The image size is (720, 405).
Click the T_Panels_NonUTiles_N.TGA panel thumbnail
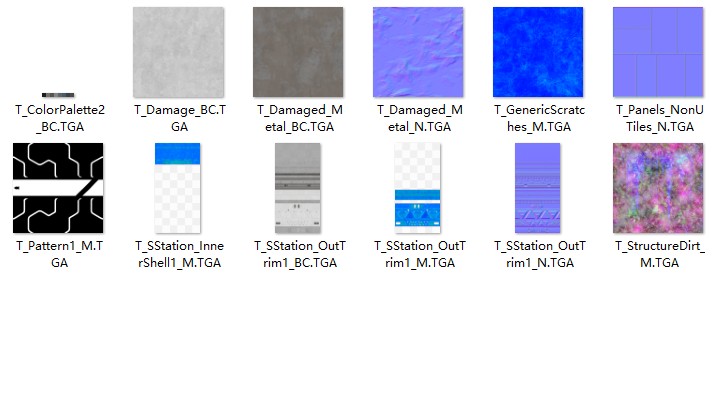658,52
